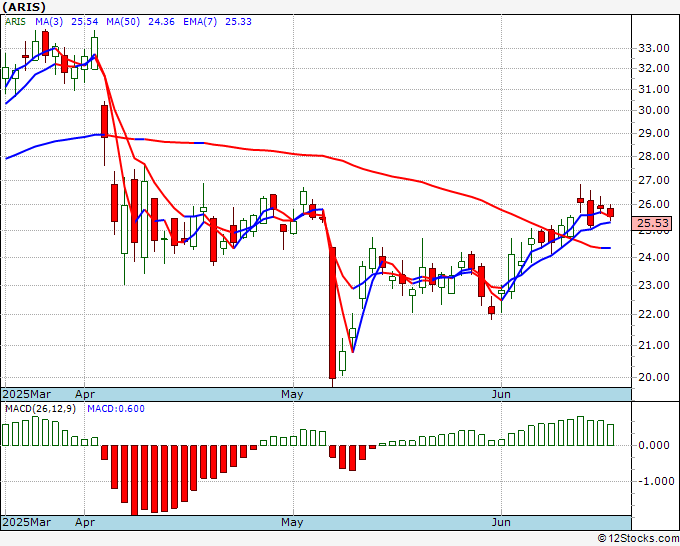Click the current price tag 25.53
Screen dimensions: 680x546
click(x=652, y=223)
